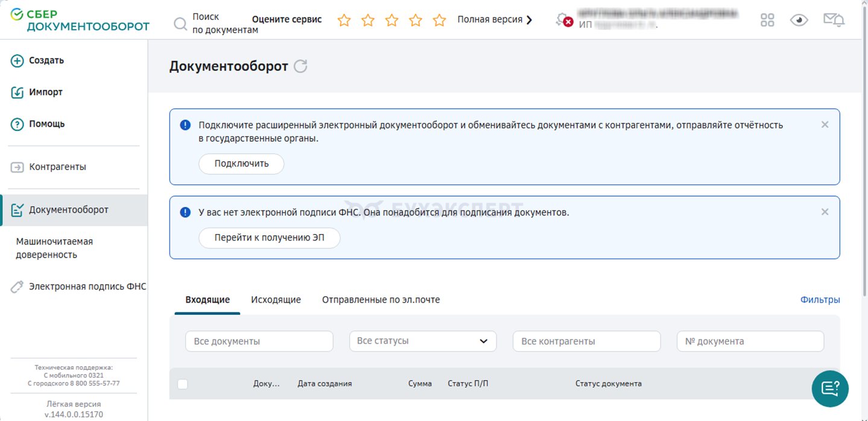The width and height of the screenshot is (868, 421).
Task: Click the Импорт icon in sidebar
Action: pos(17,93)
